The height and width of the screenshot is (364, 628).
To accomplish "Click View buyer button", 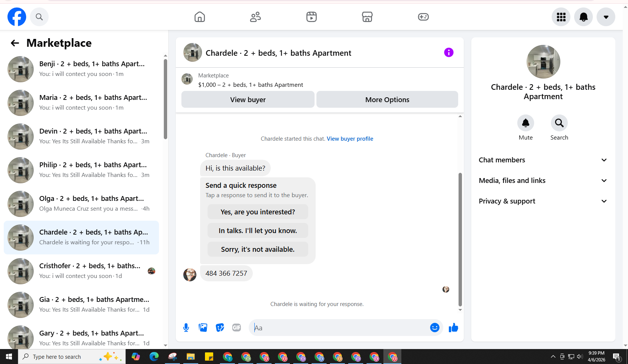I will coord(248,100).
